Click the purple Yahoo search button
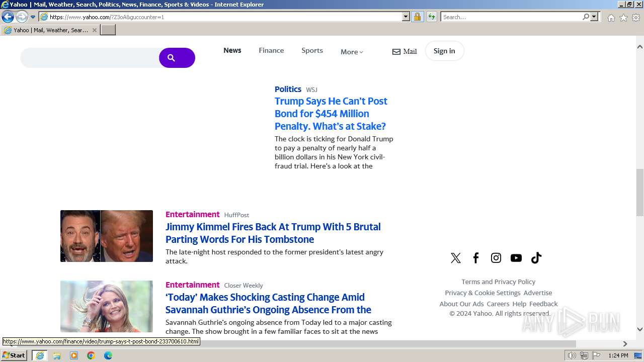Image resolution: width=644 pixels, height=362 pixels. click(177, 58)
